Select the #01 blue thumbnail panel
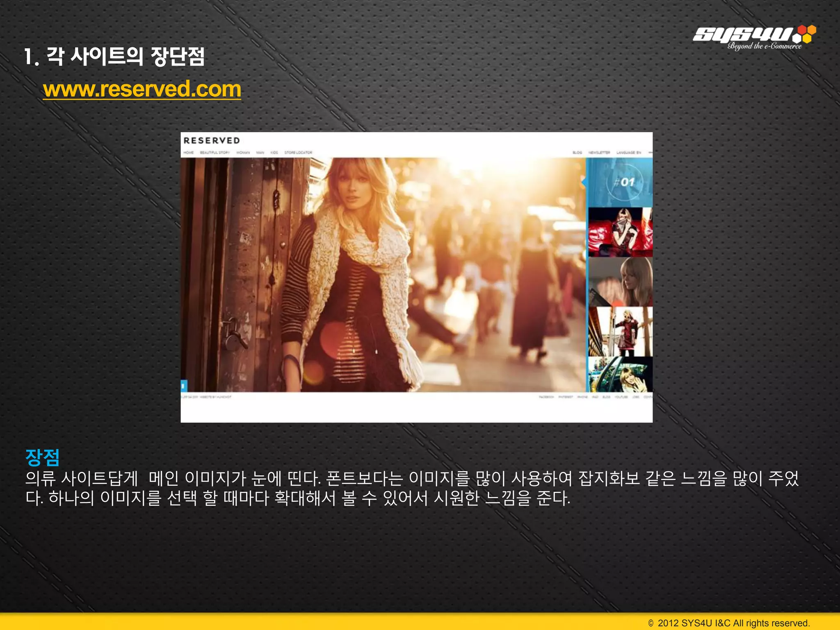840x630 pixels. (620, 182)
